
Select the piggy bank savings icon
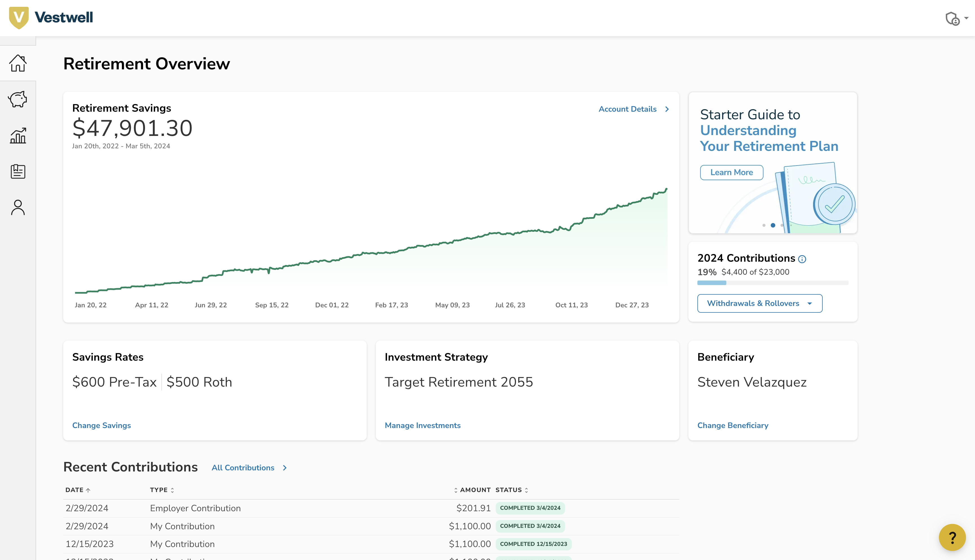click(x=17, y=99)
